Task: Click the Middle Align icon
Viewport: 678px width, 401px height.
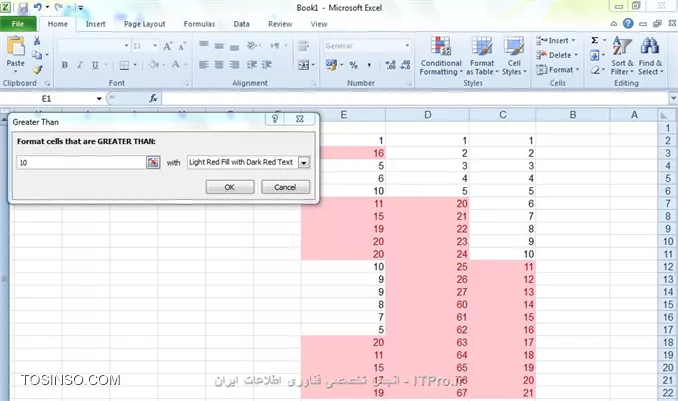Action: pyautogui.click(x=219, y=45)
